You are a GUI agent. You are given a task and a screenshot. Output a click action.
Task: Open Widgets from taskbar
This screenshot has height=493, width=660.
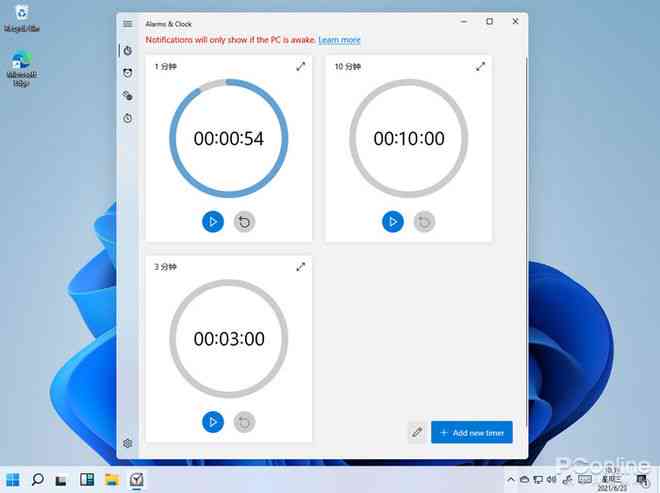[x=87, y=480]
